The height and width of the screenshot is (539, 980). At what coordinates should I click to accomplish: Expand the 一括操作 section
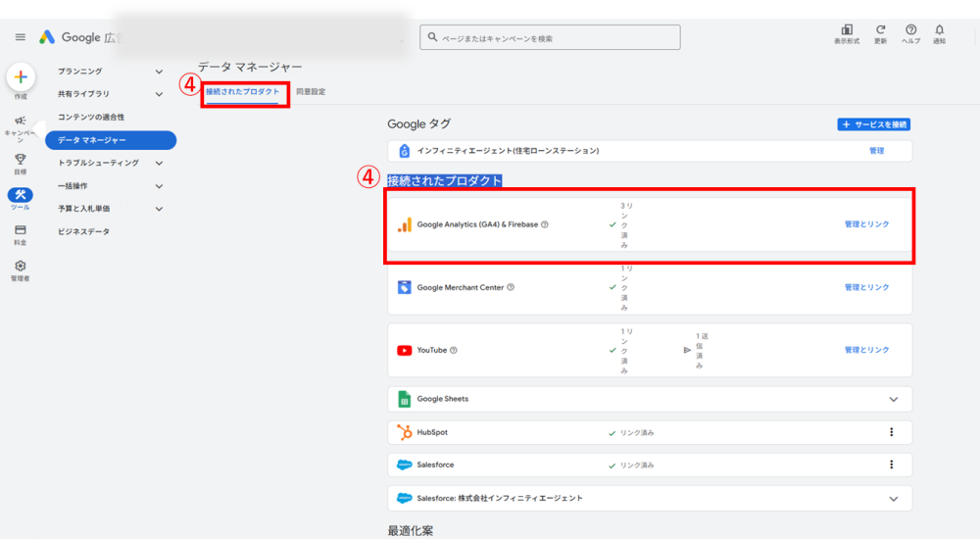click(x=159, y=186)
